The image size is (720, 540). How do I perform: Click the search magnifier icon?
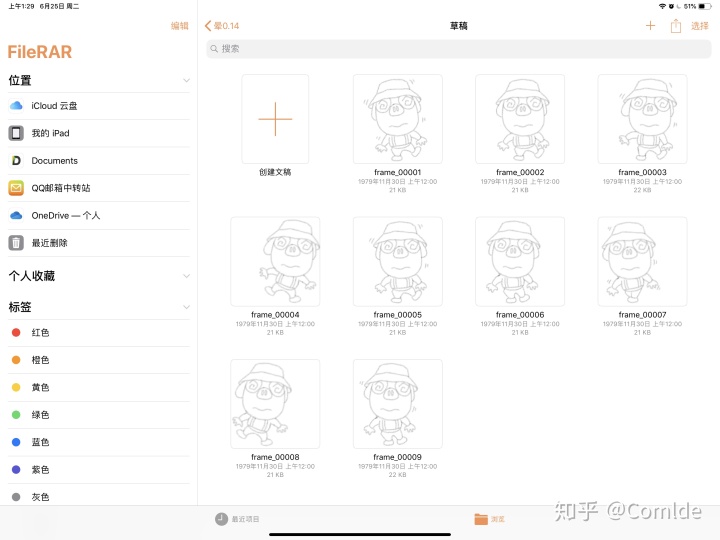[214, 49]
